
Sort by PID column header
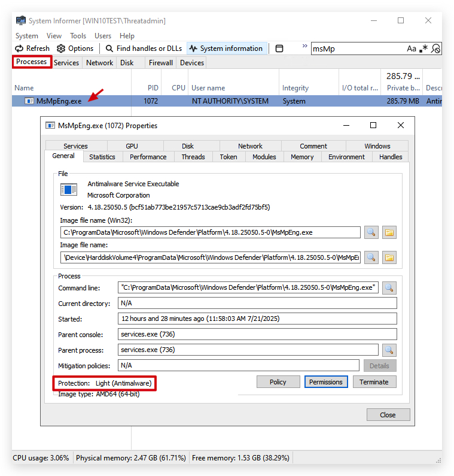point(147,88)
